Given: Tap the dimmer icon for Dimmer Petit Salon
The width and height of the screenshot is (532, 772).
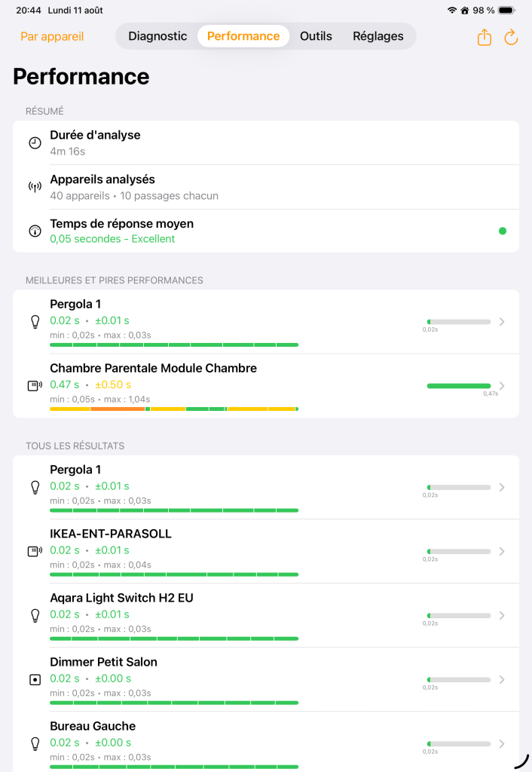Looking at the screenshot, I should 35,679.
